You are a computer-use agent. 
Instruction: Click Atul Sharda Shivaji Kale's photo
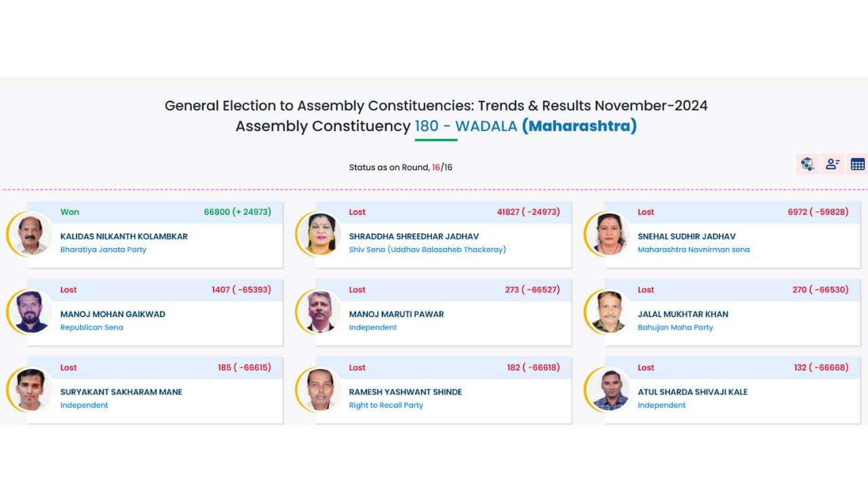(610, 390)
